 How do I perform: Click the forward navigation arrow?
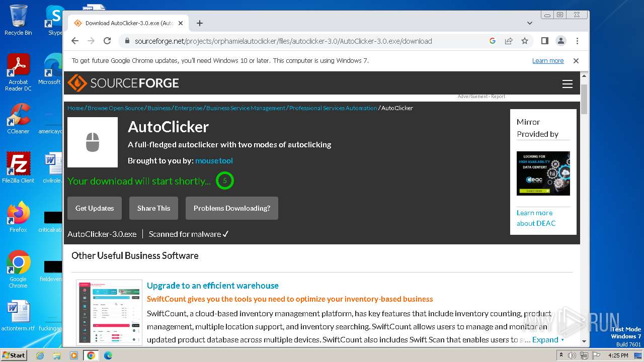click(91, 41)
